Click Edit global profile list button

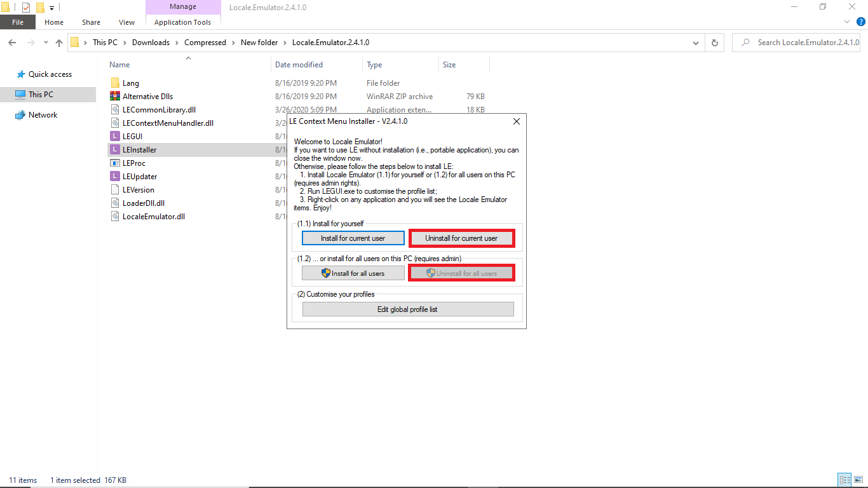coord(407,309)
